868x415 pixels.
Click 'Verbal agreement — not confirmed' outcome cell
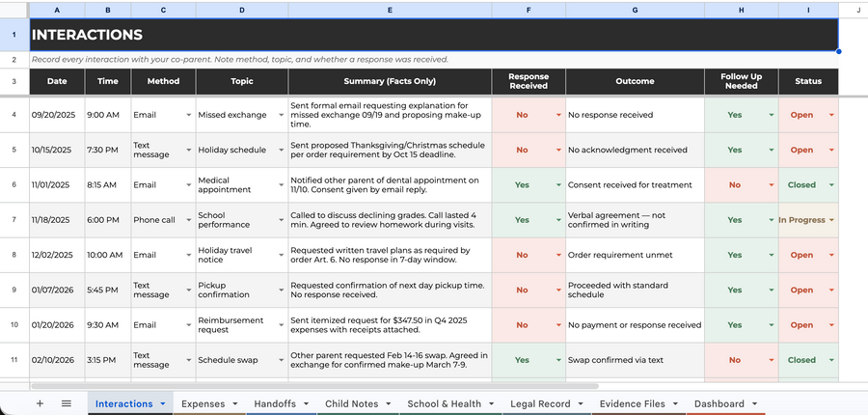635,220
